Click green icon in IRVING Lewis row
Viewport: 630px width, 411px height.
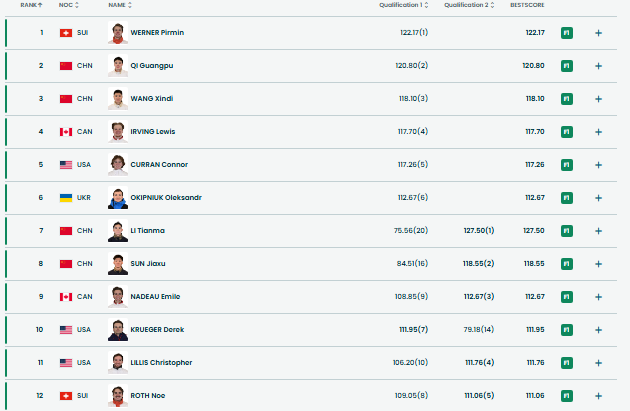567,132
